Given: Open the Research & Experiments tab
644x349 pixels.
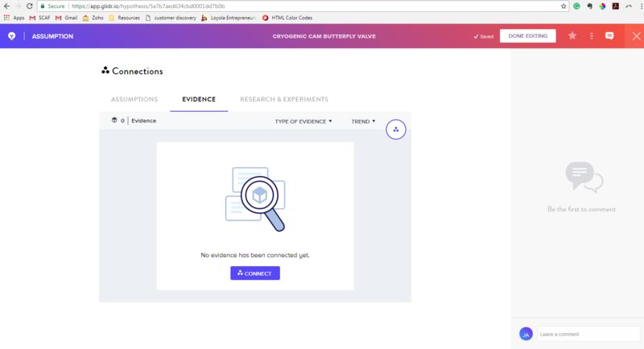Looking at the screenshot, I should pyautogui.click(x=283, y=100).
